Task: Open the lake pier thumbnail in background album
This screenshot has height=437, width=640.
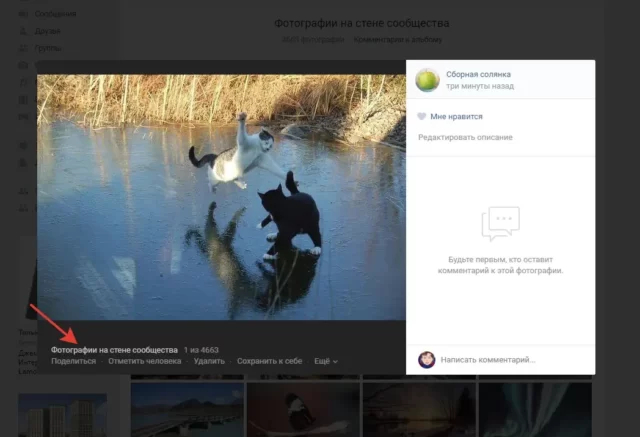Action: [x=187, y=410]
